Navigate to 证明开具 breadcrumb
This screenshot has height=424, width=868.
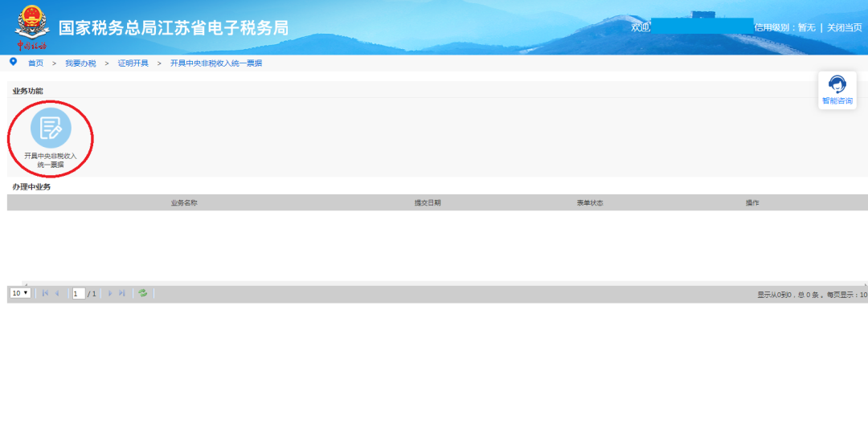point(133,63)
